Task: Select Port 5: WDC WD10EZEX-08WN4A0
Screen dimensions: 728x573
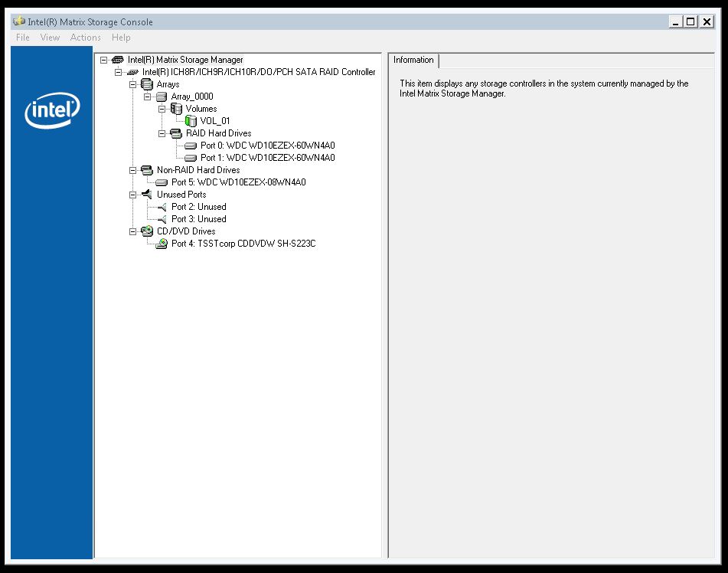Action: [x=239, y=182]
